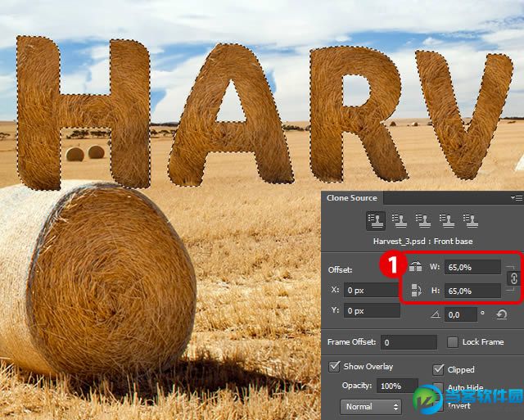The image size is (524, 420).
Task: Click the rotation angle icon
Action: (435, 314)
